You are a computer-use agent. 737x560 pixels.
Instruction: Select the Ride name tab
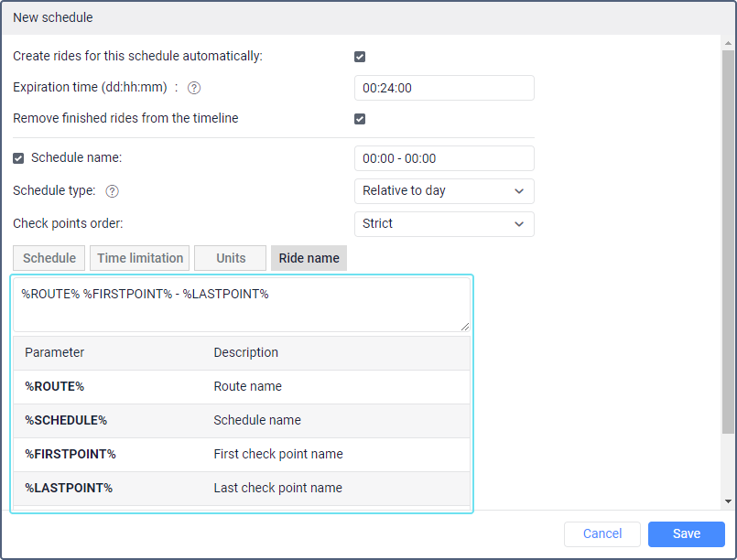point(309,258)
